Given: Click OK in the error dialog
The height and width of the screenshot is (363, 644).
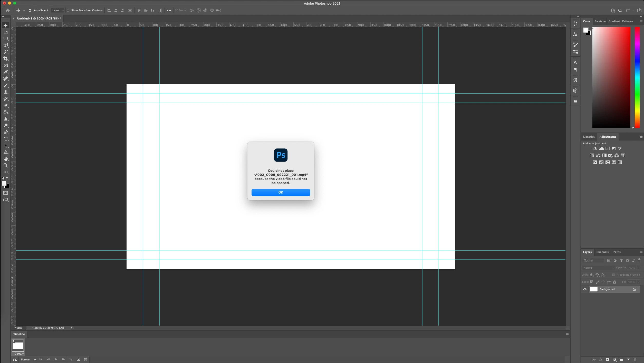Looking at the screenshot, I should (x=281, y=192).
